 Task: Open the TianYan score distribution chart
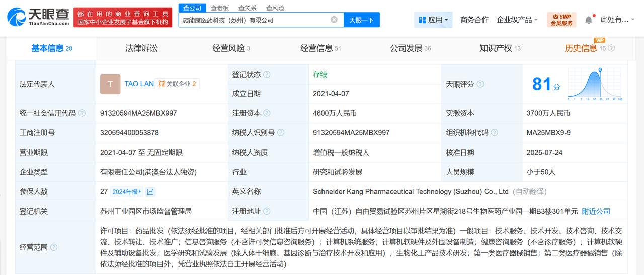595,84
